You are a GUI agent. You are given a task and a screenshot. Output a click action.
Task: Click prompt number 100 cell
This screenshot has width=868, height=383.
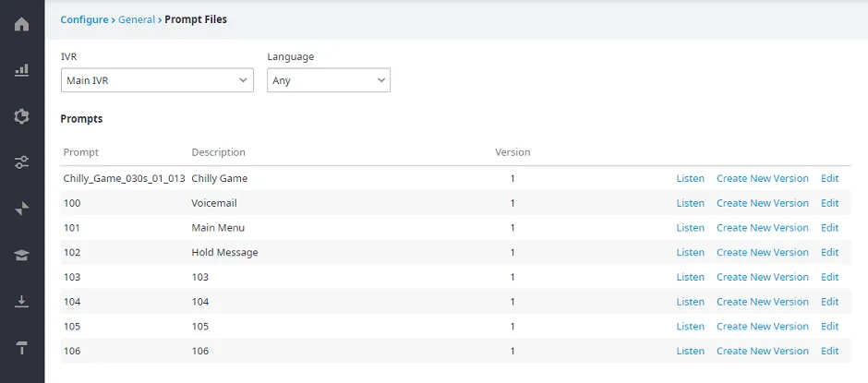(x=72, y=203)
